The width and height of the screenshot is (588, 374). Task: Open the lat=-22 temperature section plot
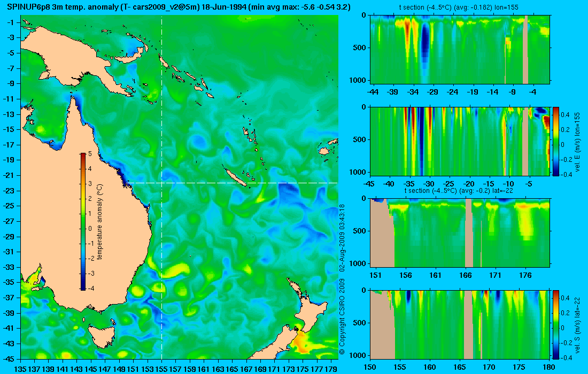pos(460,233)
